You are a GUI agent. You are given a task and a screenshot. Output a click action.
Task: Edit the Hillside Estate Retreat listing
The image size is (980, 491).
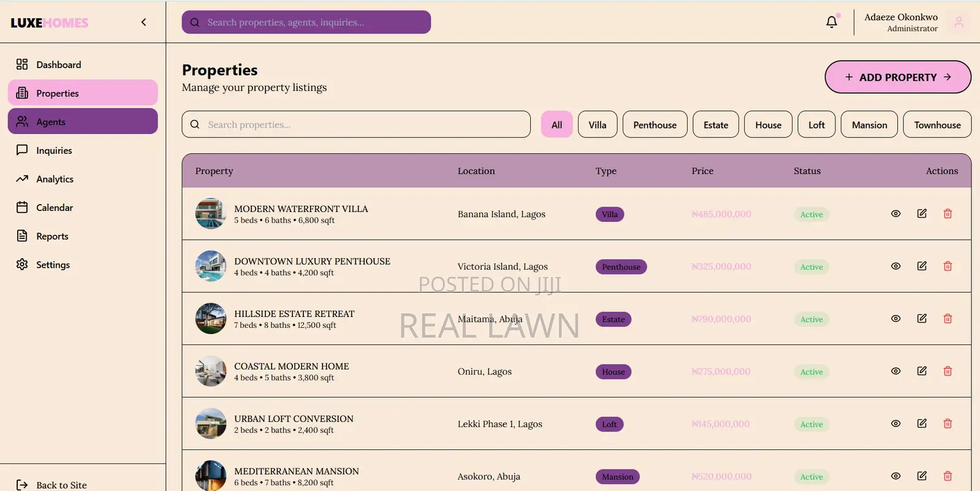point(922,318)
